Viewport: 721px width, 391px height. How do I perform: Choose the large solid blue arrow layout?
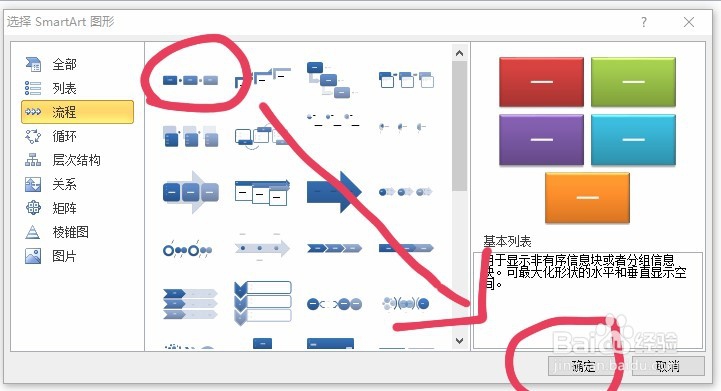click(x=334, y=192)
